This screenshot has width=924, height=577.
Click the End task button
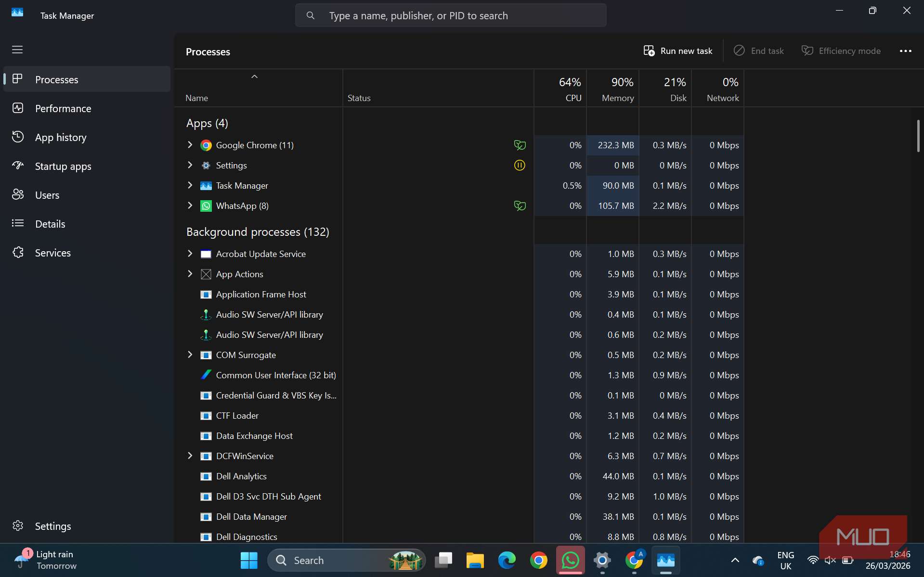click(758, 51)
